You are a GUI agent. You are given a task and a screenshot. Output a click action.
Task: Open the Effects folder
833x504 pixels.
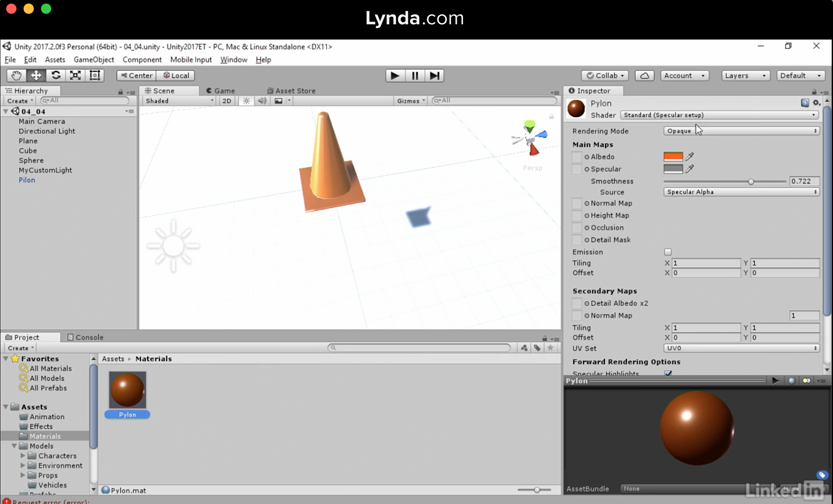click(41, 426)
